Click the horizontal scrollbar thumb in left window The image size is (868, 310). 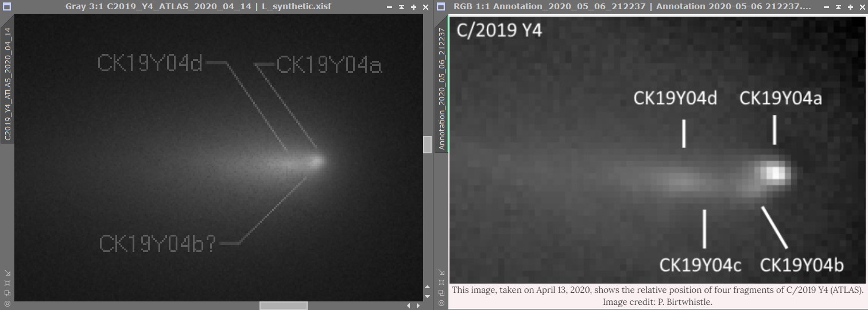tap(283, 305)
